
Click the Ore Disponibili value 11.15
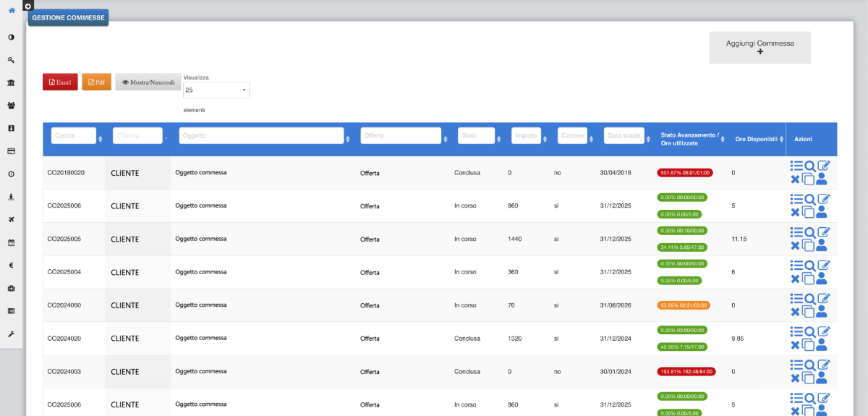[x=739, y=239]
